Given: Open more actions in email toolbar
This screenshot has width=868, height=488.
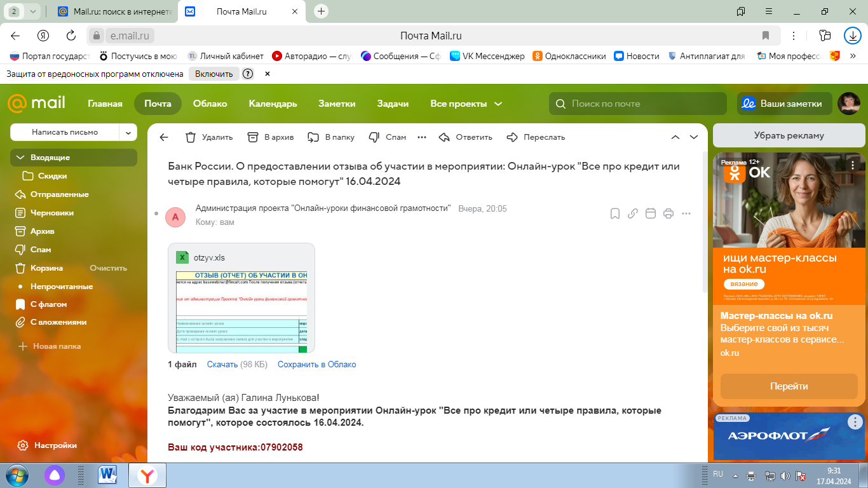Looking at the screenshot, I should point(421,137).
